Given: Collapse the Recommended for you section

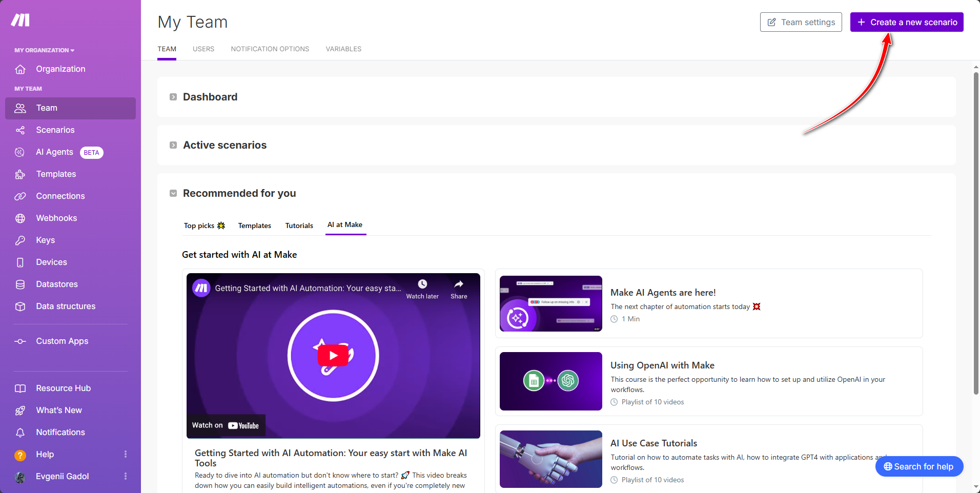Looking at the screenshot, I should point(173,193).
